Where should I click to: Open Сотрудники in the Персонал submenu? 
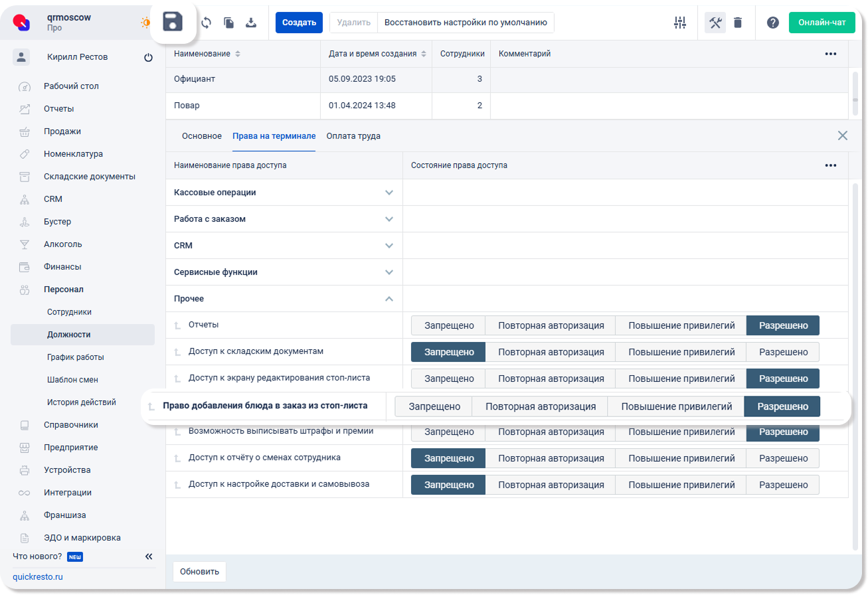click(69, 312)
